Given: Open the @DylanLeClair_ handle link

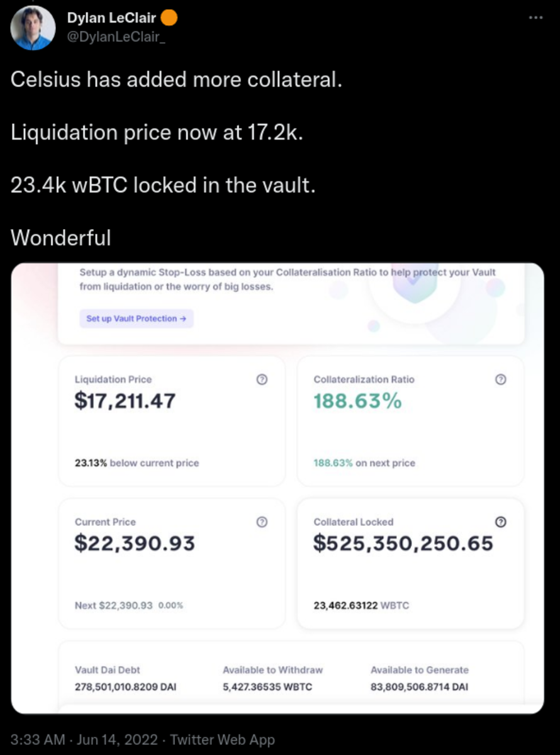Looking at the screenshot, I should (x=116, y=37).
